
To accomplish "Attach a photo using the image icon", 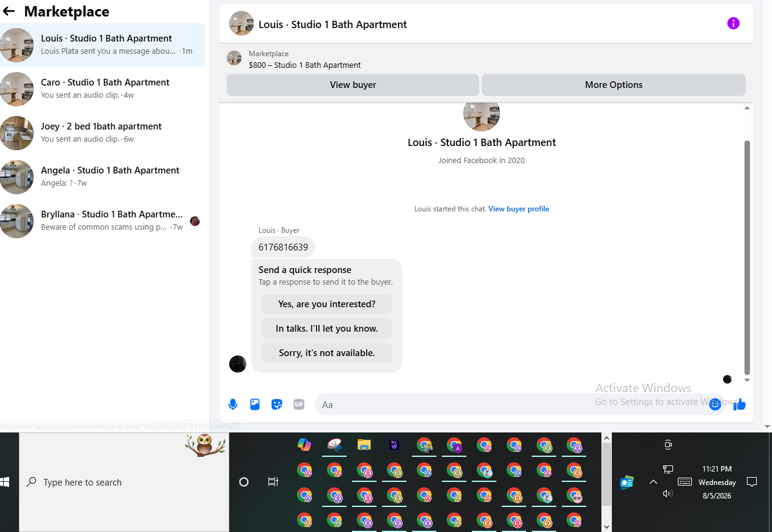I will coord(255,404).
